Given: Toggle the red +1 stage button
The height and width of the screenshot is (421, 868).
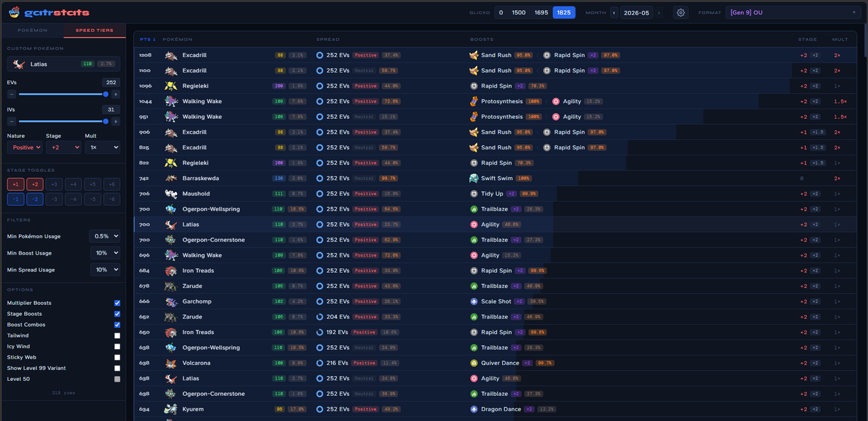Looking at the screenshot, I should (x=16, y=184).
